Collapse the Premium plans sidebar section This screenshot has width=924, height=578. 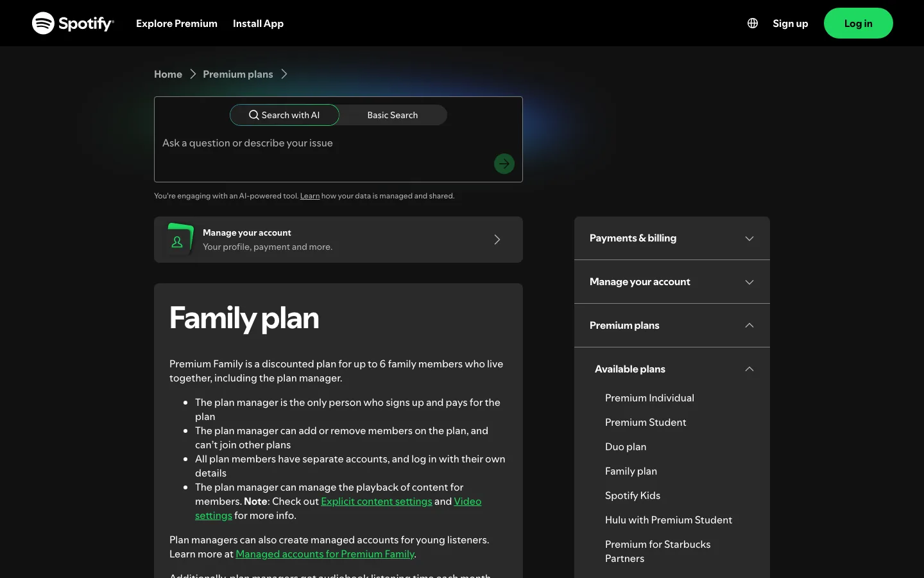coord(672,326)
